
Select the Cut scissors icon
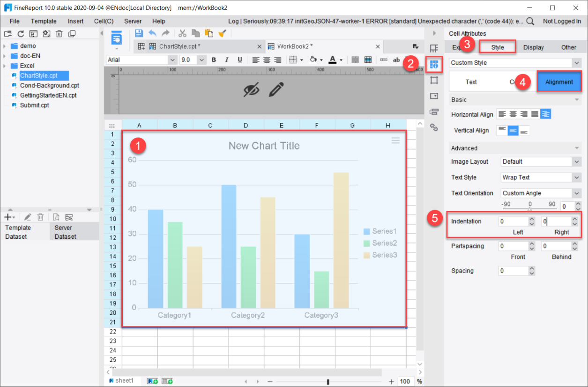pyautogui.click(x=182, y=33)
